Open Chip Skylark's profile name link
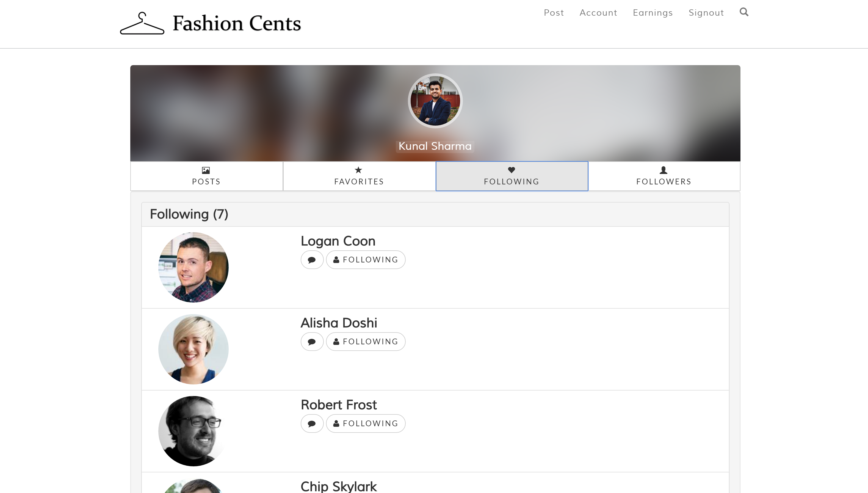The image size is (868, 493). [338, 486]
